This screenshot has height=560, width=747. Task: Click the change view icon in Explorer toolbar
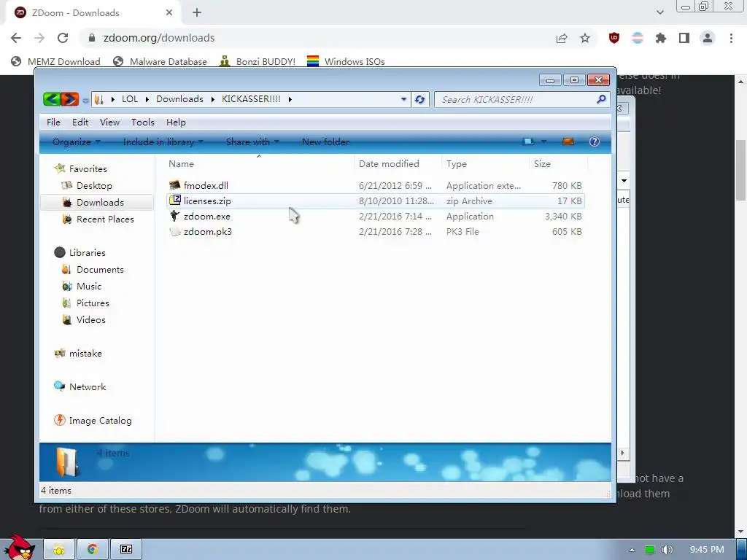coord(528,141)
